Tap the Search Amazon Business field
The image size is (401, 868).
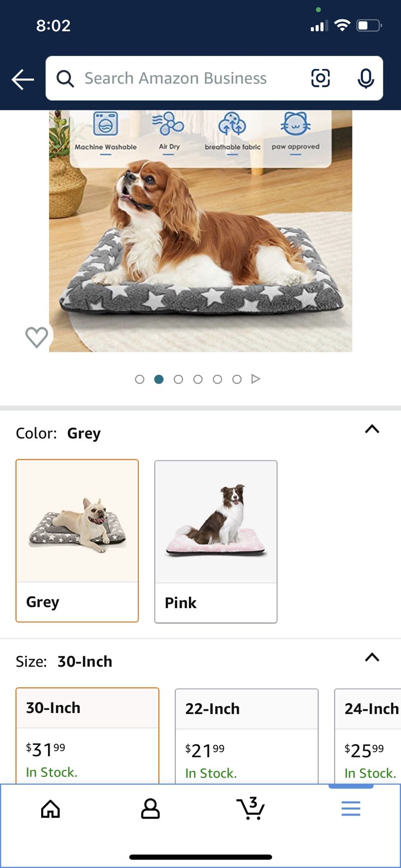pyautogui.click(x=181, y=78)
